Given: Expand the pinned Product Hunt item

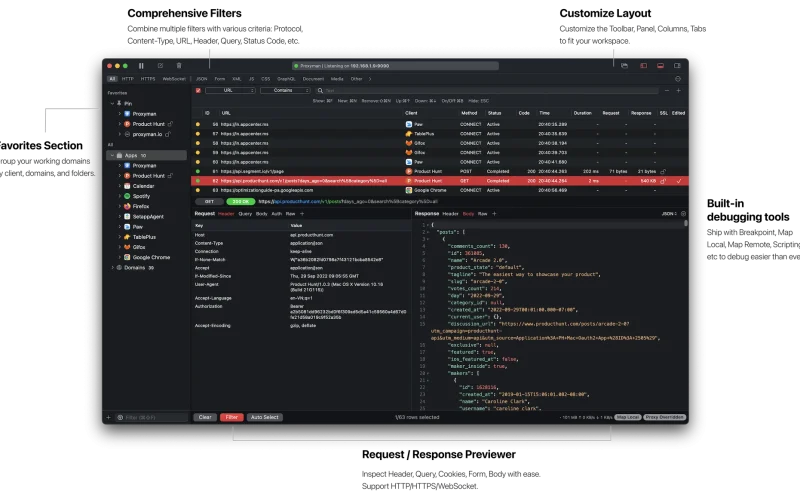Looking at the screenshot, I should [x=120, y=124].
